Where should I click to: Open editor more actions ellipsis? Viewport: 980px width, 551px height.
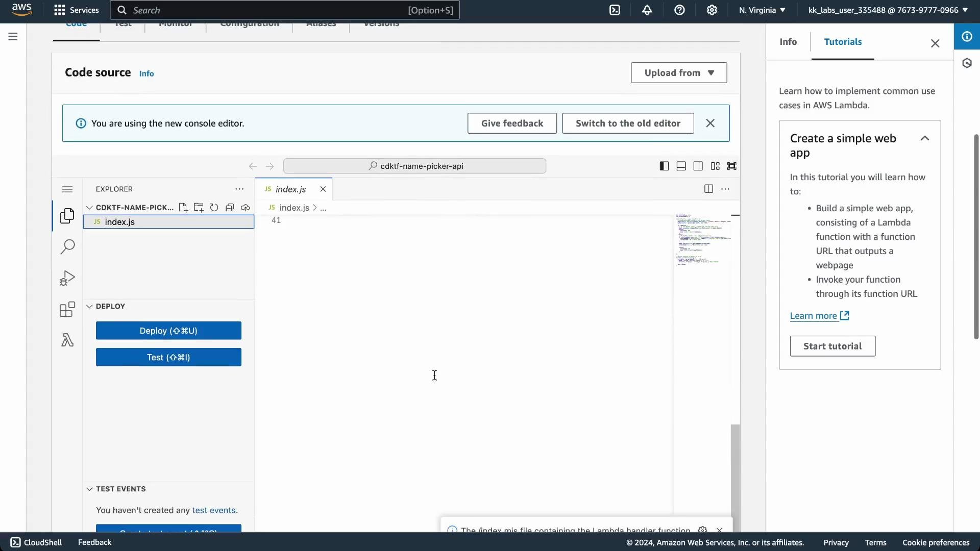tap(725, 189)
